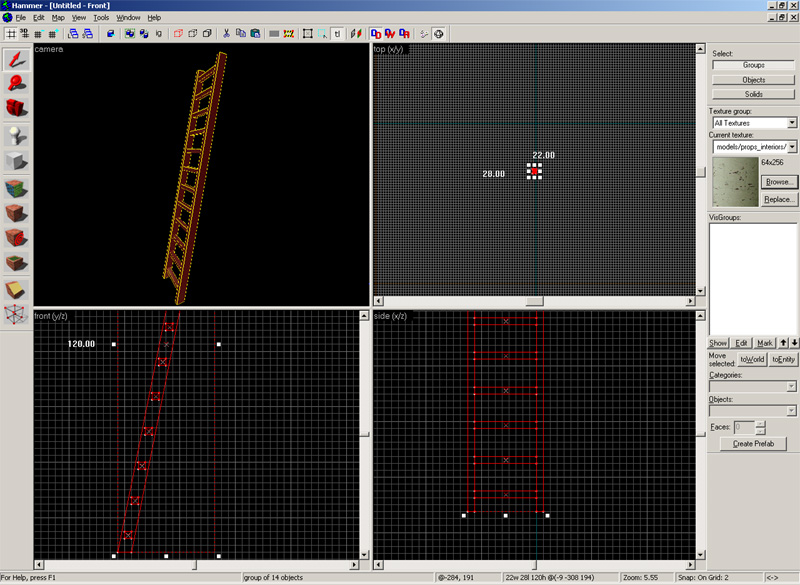
Task: Select the Block creation tool
Action: pyautogui.click(x=16, y=161)
